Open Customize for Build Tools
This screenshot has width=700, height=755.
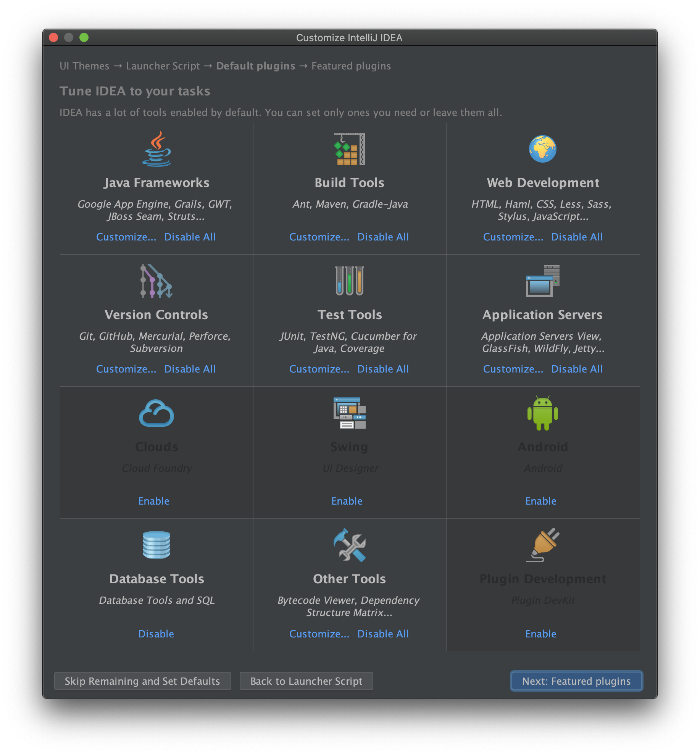point(319,237)
